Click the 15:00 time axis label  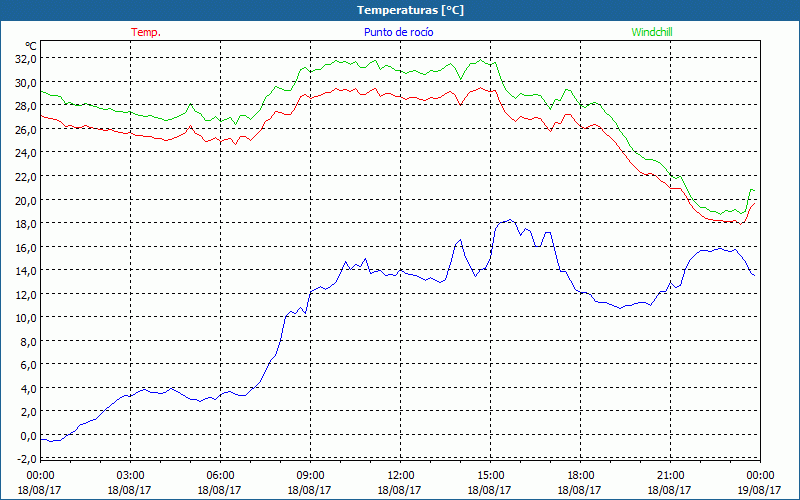click(490, 476)
